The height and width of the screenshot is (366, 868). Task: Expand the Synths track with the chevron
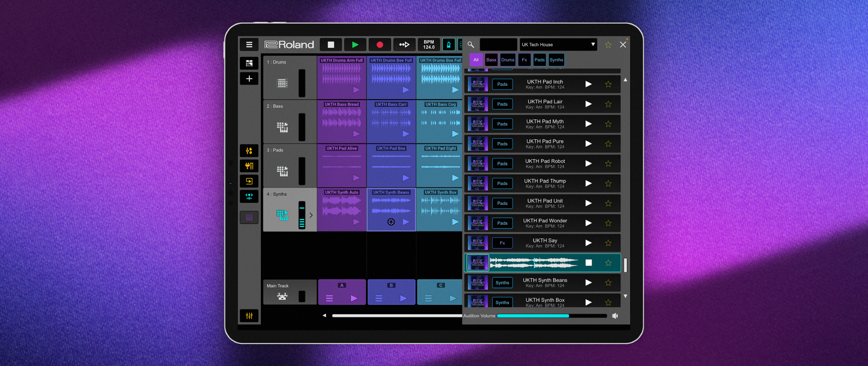pos(311,215)
